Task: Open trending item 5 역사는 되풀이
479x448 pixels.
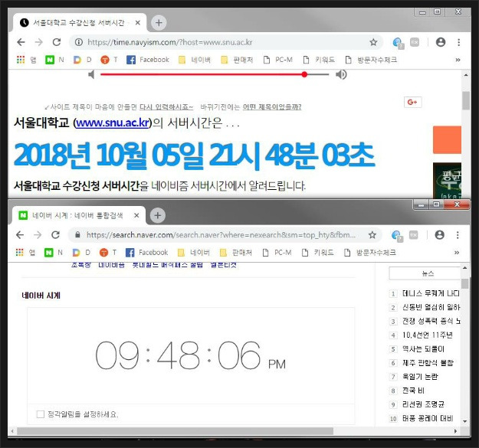Action: (423, 348)
